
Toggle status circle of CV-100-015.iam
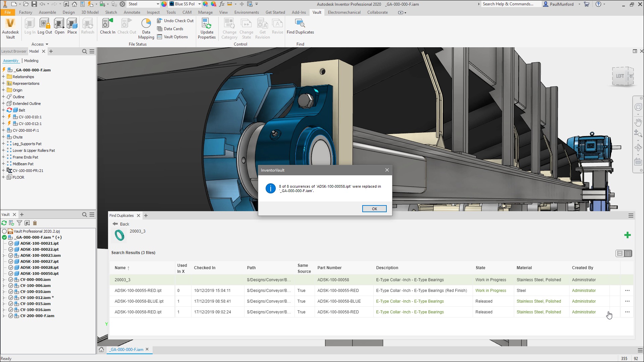(x=11, y=304)
